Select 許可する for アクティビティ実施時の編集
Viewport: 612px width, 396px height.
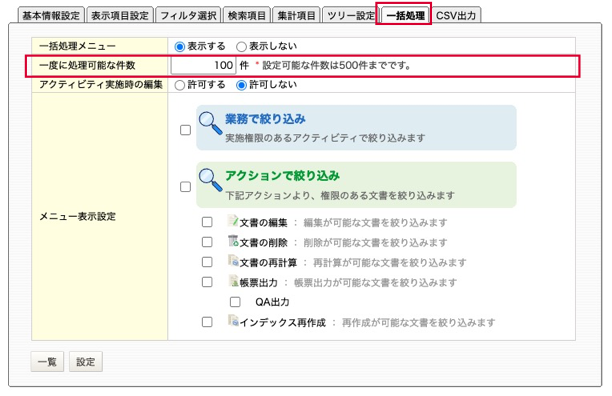(180, 85)
